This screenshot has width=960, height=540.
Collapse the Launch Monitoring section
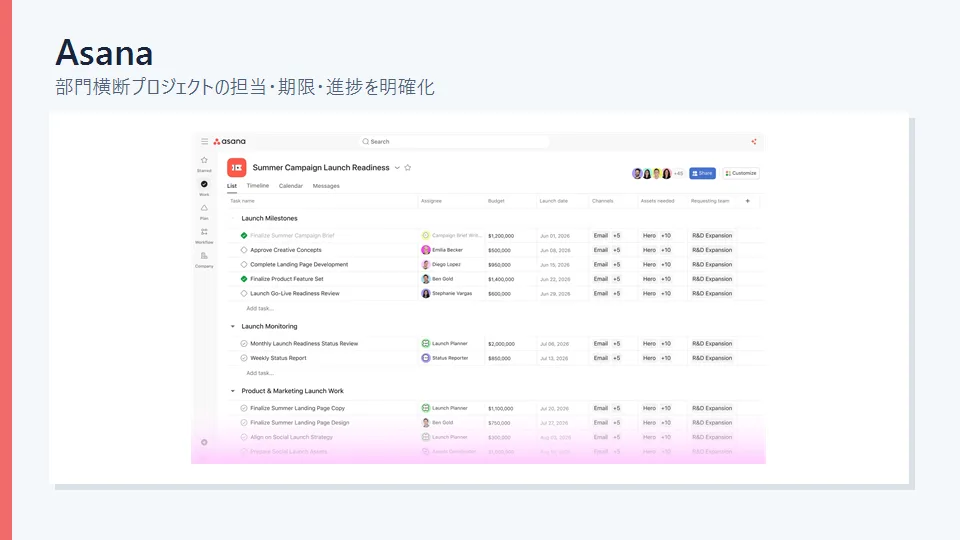233,326
